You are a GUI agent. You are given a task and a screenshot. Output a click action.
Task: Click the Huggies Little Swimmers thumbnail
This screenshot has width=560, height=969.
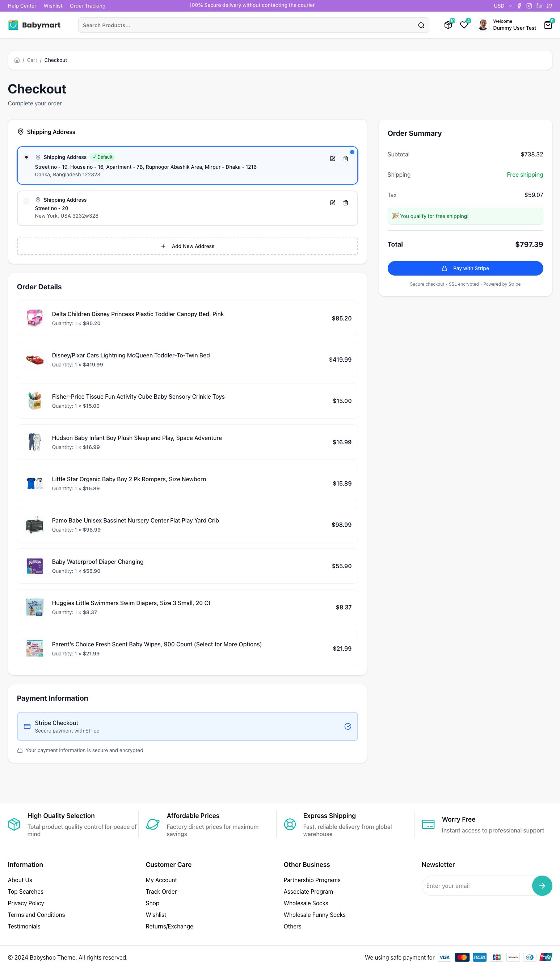35,607
